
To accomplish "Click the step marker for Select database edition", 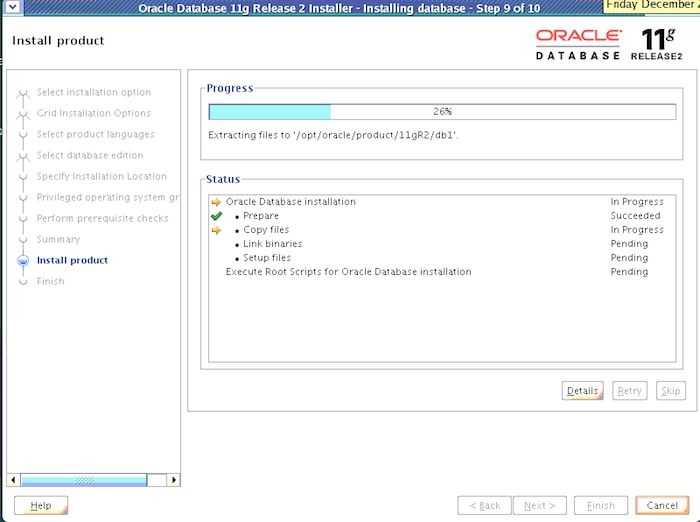I will click(x=23, y=156).
